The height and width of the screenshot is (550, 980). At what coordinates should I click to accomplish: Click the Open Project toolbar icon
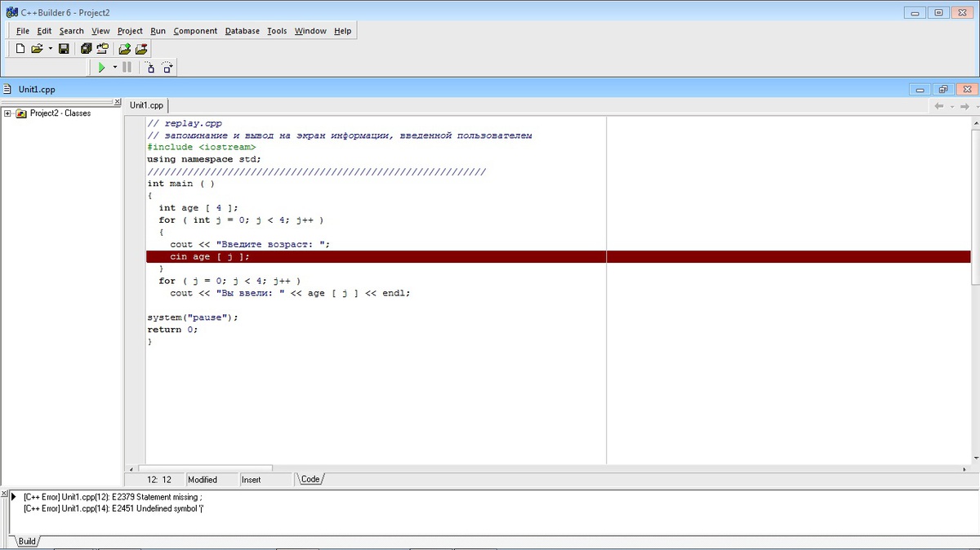[102, 49]
